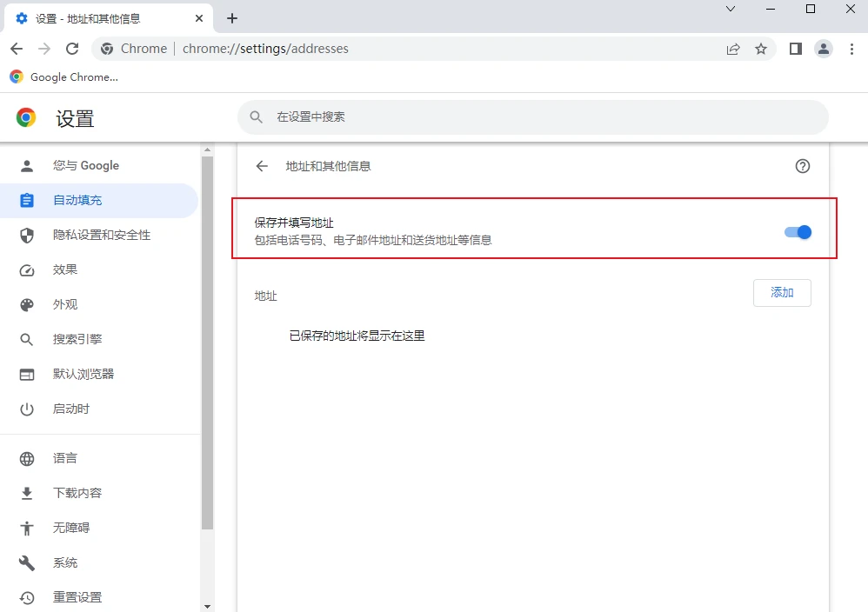The width and height of the screenshot is (868, 612).
Task: Open the profile avatar menu
Action: (x=824, y=49)
